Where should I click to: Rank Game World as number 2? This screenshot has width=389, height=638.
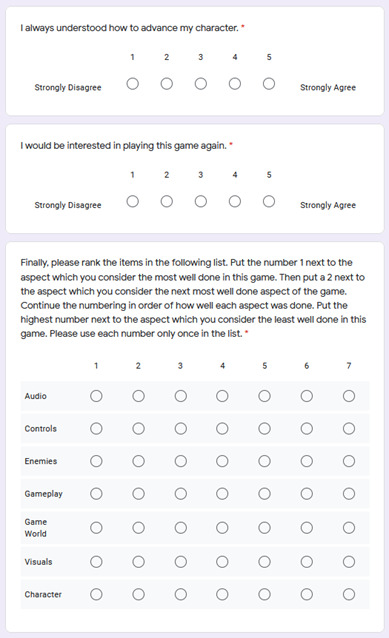point(138,528)
